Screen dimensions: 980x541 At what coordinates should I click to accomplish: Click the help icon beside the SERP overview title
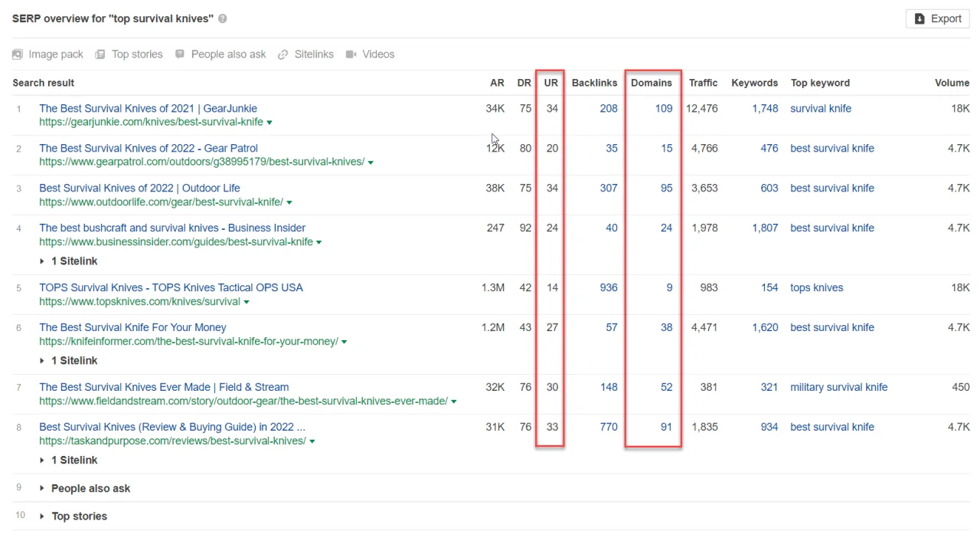[222, 18]
